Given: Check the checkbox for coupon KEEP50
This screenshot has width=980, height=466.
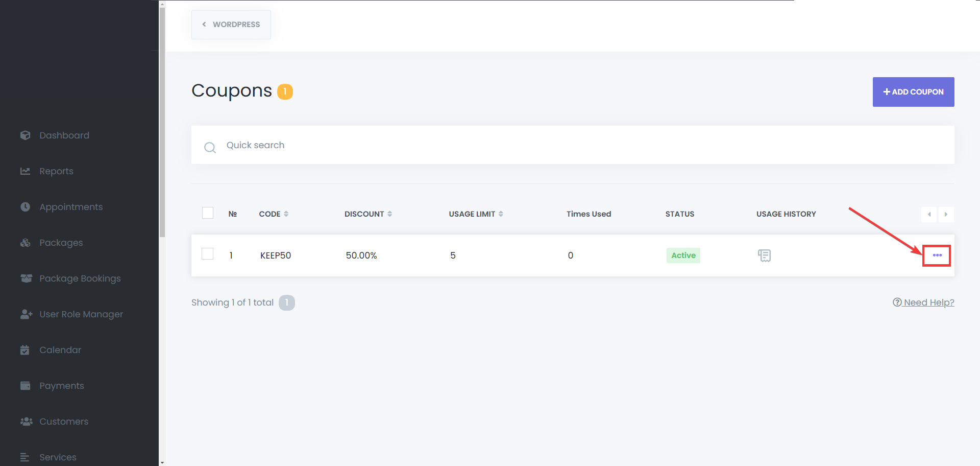Looking at the screenshot, I should click(208, 254).
